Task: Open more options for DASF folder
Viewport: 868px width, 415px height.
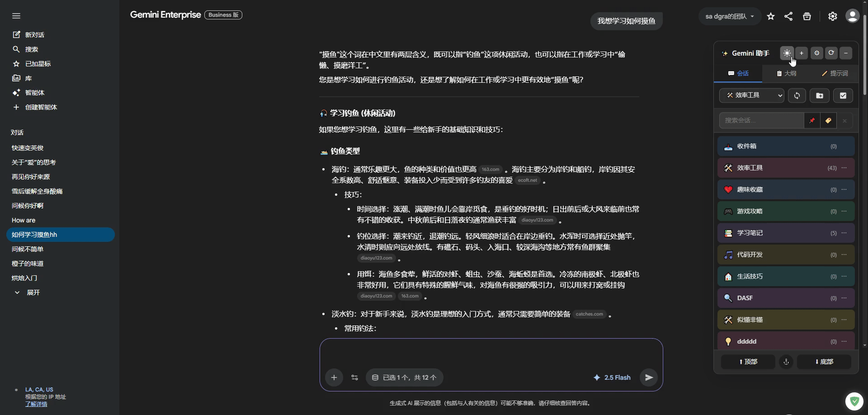Action: [x=844, y=298]
